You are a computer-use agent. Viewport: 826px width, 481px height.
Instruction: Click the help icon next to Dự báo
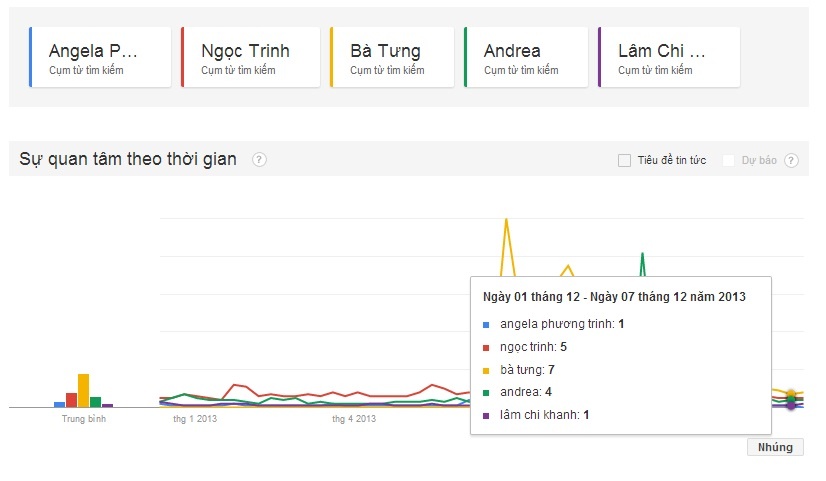click(x=791, y=160)
